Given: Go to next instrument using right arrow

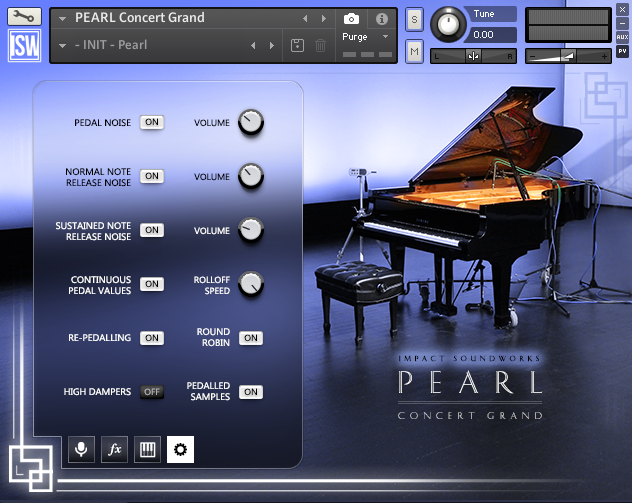Looking at the screenshot, I should tap(324, 19).
